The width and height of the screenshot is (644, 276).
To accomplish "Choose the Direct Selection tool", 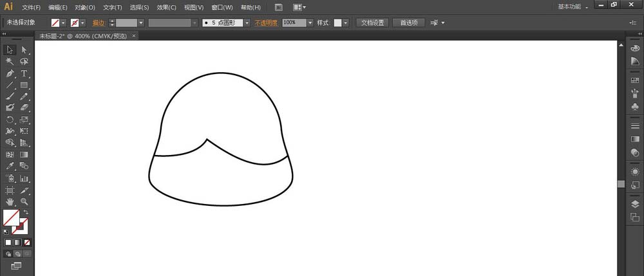I will (24, 50).
